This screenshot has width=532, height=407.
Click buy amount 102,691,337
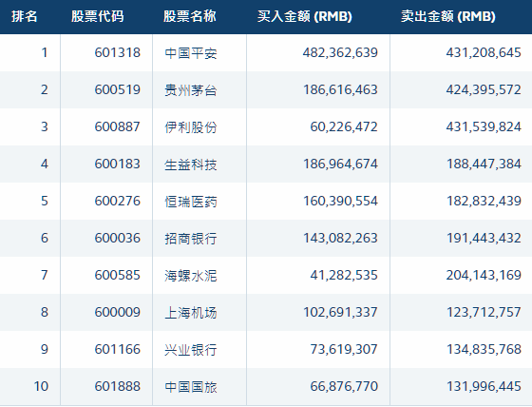340,312
